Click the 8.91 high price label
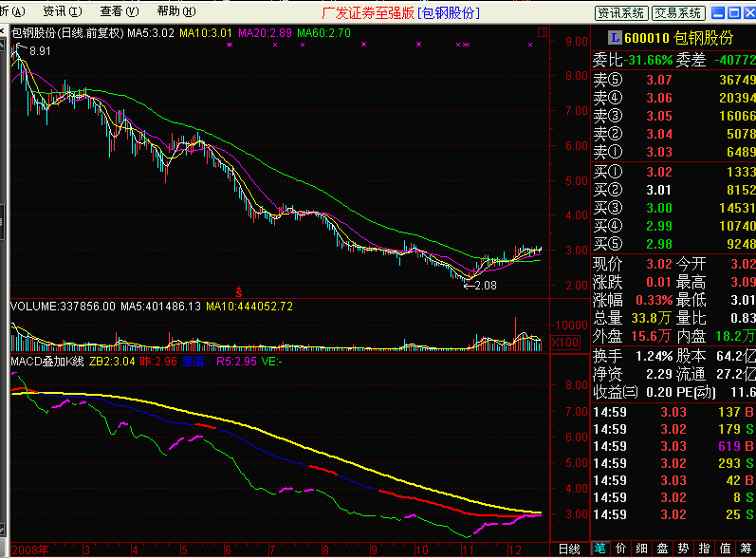This screenshot has height=559, width=756. pos(40,51)
